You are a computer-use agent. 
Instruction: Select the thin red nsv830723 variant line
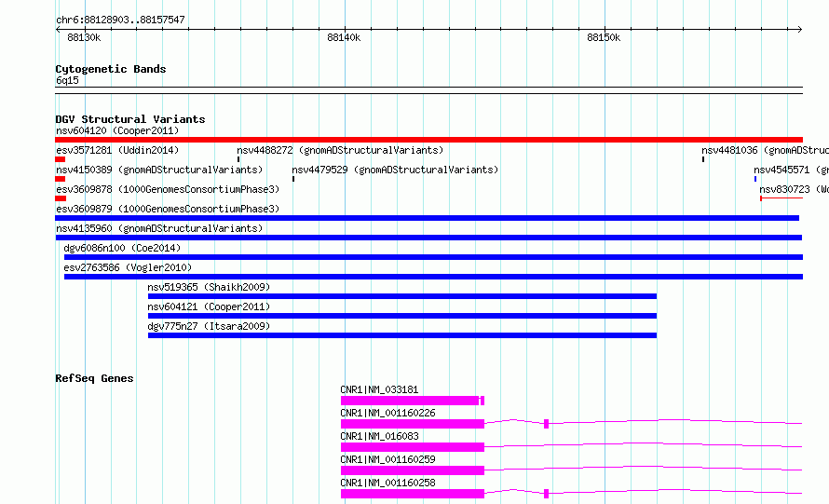click(781, 198)
